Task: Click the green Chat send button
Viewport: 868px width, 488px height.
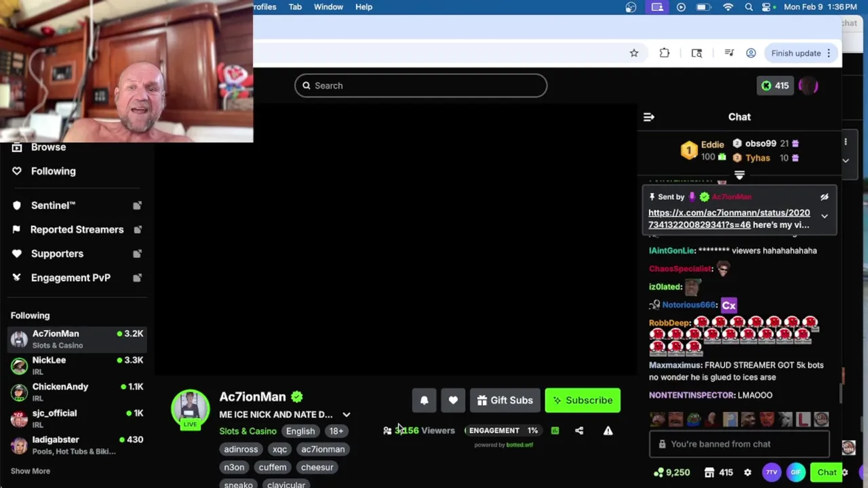Action: point(827,472)
